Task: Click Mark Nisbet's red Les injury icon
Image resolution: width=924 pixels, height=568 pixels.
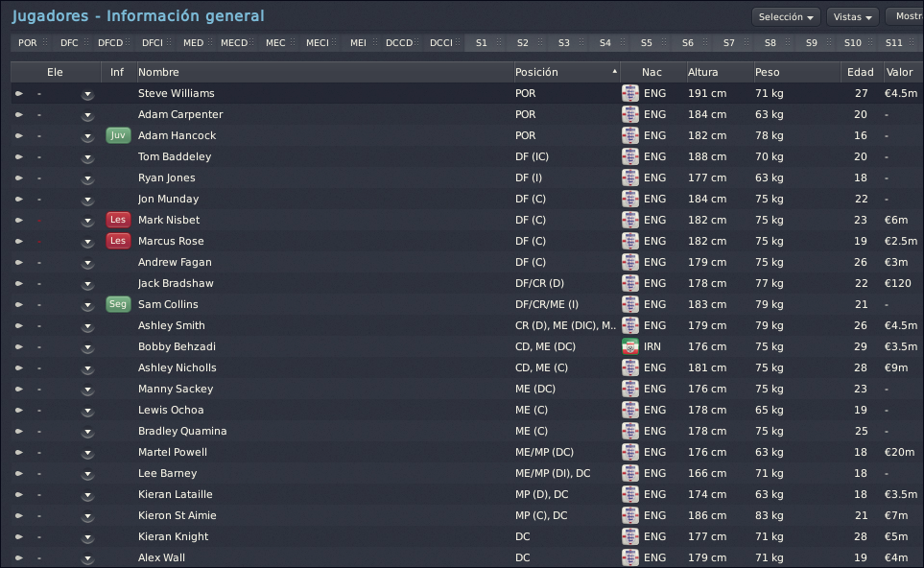Action: [118, 220]
